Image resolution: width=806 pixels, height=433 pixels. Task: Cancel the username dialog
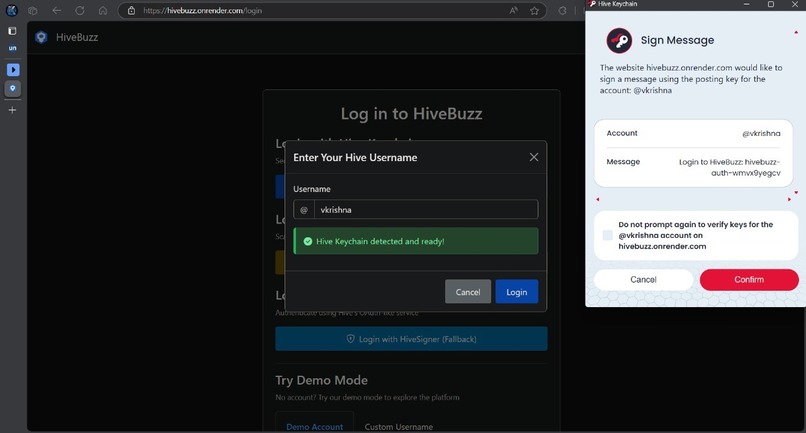pos(468,292)
